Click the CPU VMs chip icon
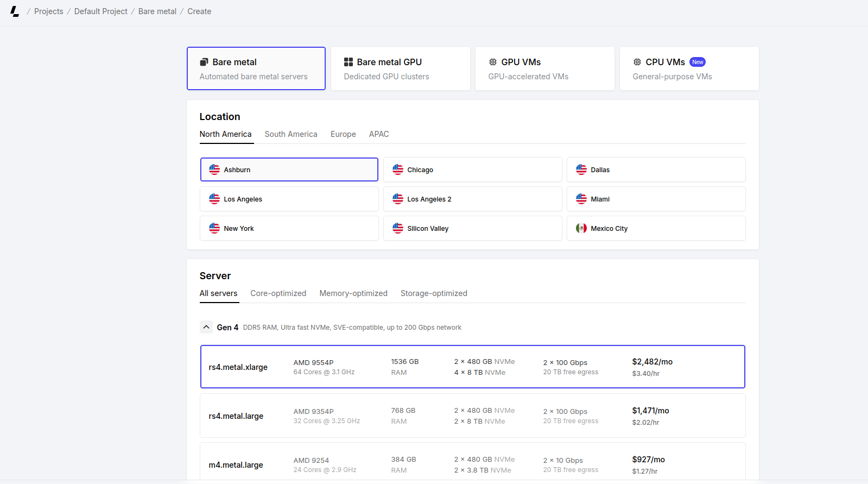This screenshot has width=868, height=484. tap(637, 62)
